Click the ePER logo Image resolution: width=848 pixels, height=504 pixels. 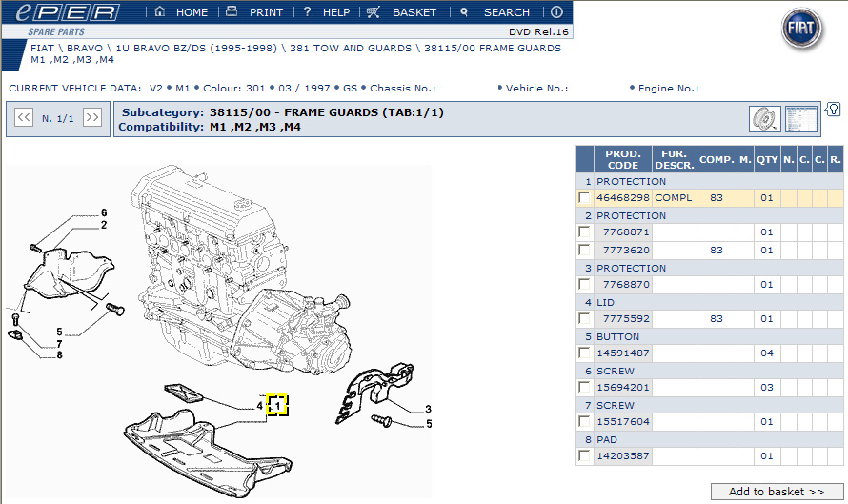tap(67, 12)
